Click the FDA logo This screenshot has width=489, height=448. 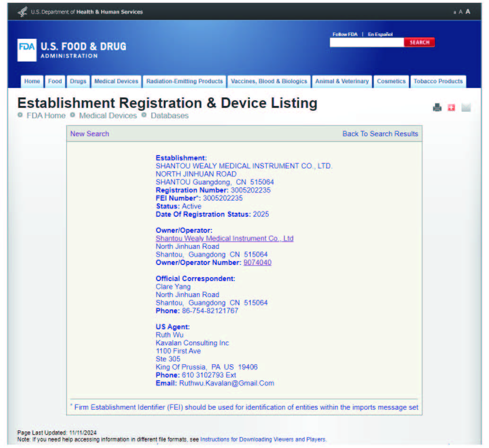(26, 50)
